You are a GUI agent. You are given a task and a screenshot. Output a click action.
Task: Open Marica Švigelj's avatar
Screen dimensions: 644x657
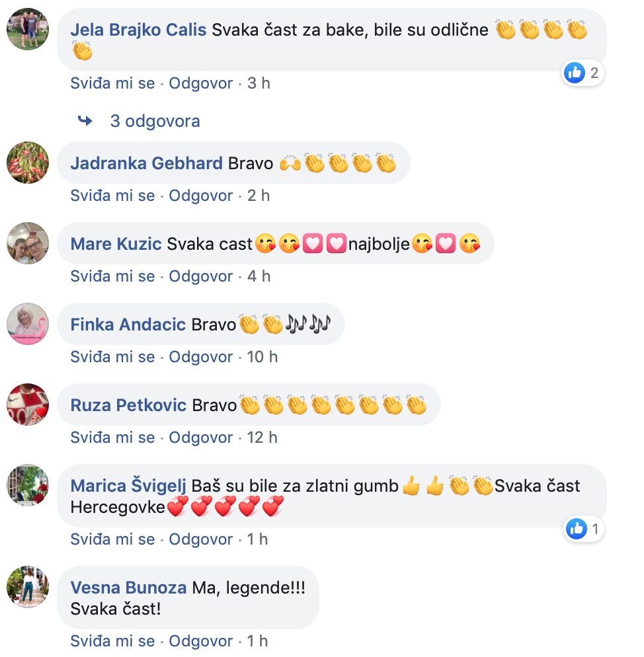coord(28,485)
